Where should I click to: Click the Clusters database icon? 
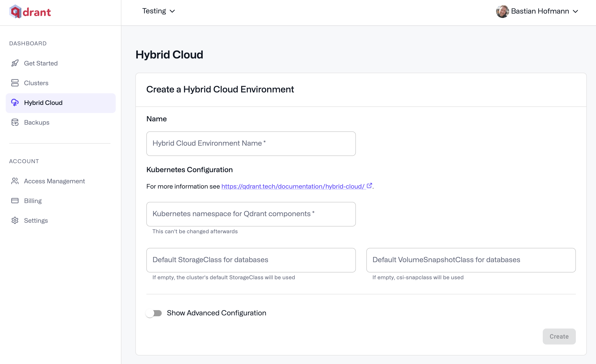(15, 83)
